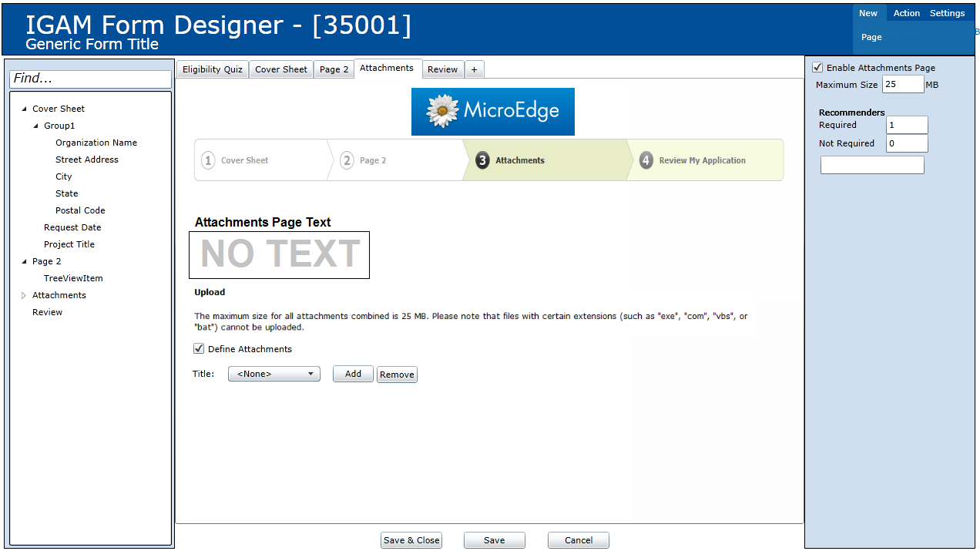Viewport: 980px width, 551px height.
Task: Uncheck Enable Attachments Page checkbox
Action: tap(817, 68)
